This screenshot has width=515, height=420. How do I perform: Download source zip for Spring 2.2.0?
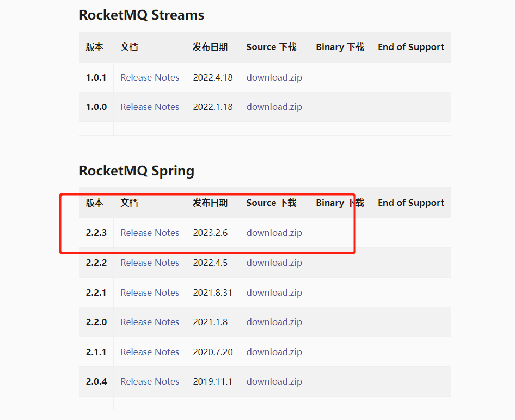(x=274, y=322)
